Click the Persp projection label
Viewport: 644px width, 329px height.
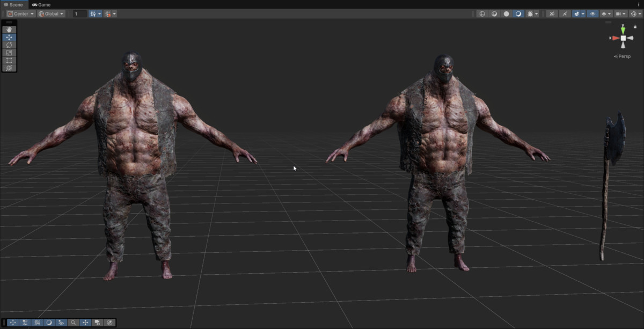pos(623,56)
